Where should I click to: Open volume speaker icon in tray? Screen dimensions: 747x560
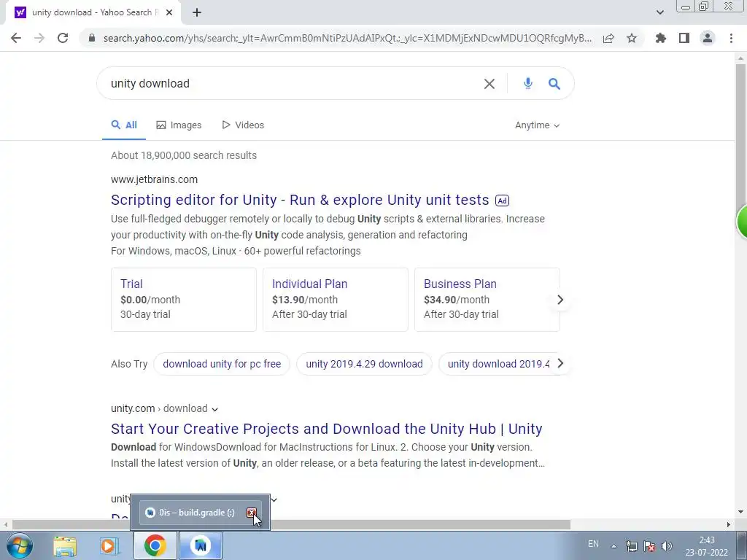click(x=667, y=546)
